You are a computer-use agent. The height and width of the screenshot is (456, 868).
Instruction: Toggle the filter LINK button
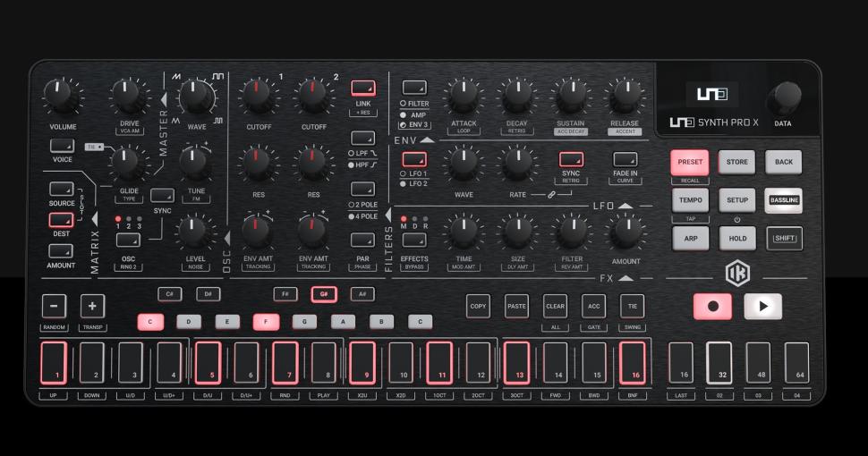pyautogui.click(x=363, y=88)
